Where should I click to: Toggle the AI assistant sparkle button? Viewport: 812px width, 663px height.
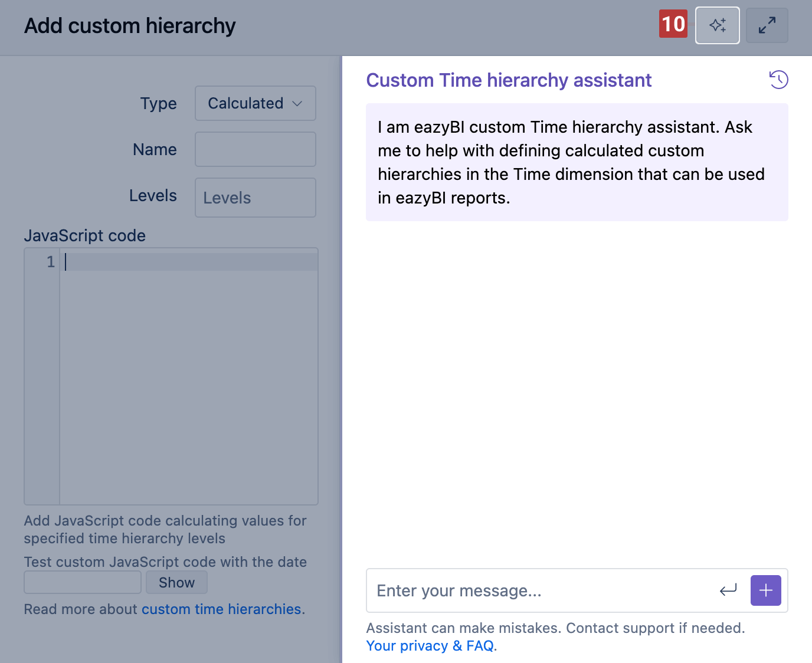717,25
